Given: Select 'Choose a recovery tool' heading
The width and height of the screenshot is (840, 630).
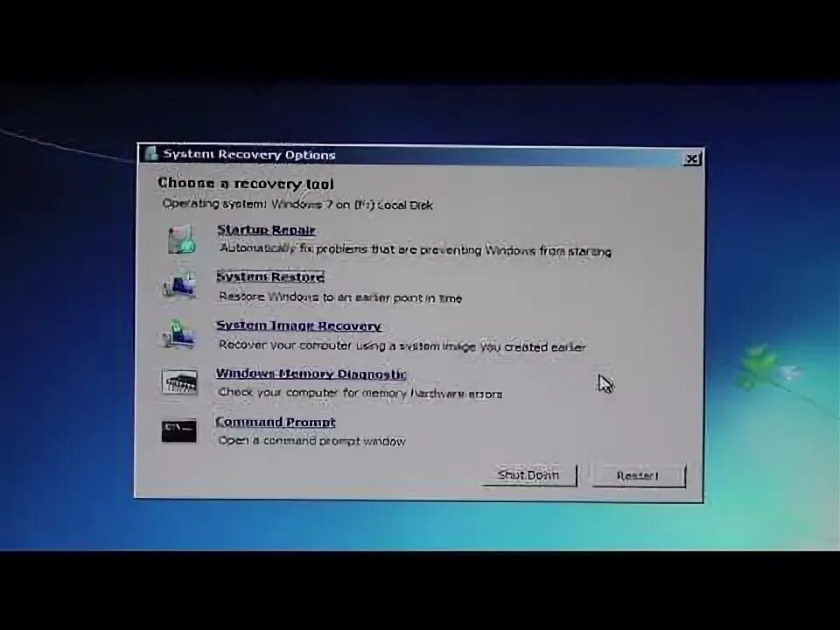Looking at the screenshot, I should pos(245,184).
